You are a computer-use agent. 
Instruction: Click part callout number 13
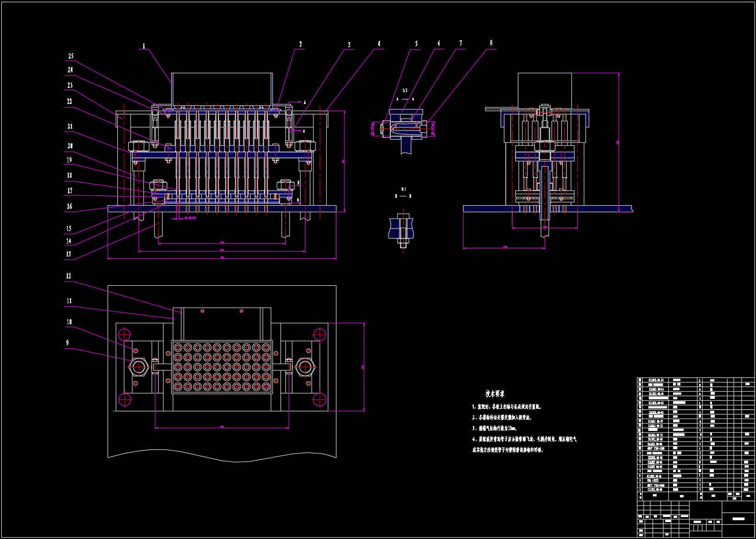tap(69, 254)
